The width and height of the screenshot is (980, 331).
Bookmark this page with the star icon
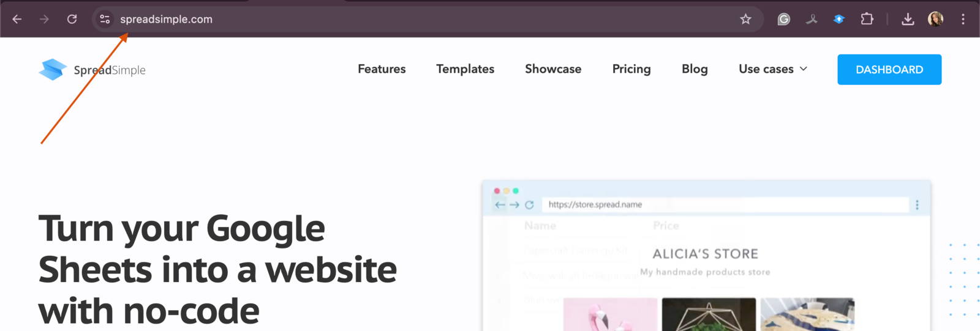click(745, 19)
